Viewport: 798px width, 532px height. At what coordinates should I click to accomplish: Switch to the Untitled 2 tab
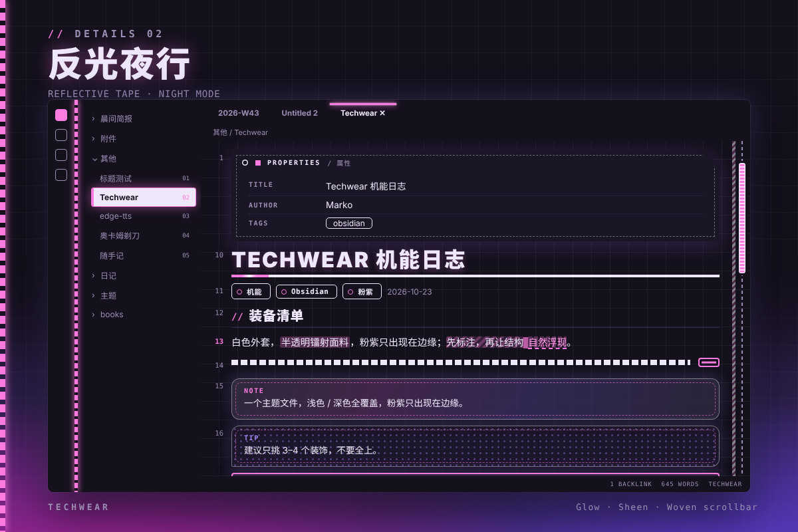[x=299, y=113]
